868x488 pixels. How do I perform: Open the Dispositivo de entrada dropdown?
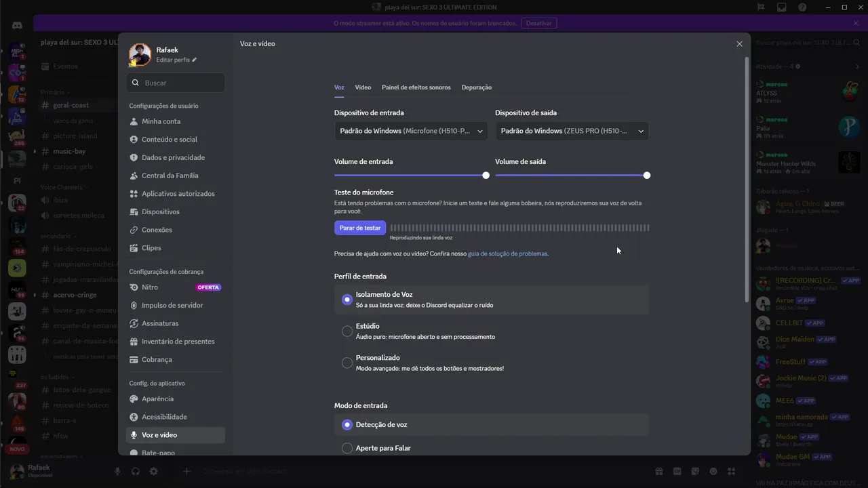pos(410,131)
